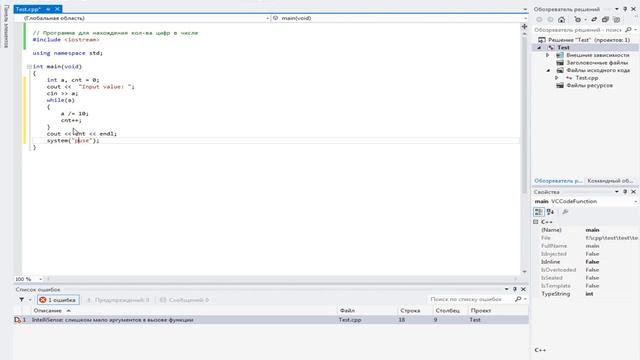Screen dimensions: 640x360
Task: Collapse the C++ property category
Action: [x=536, y=222]
